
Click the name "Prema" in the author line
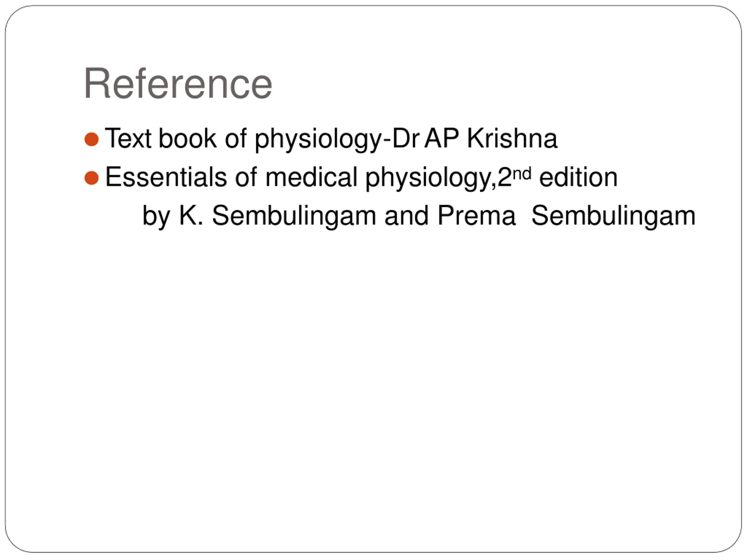477,216
